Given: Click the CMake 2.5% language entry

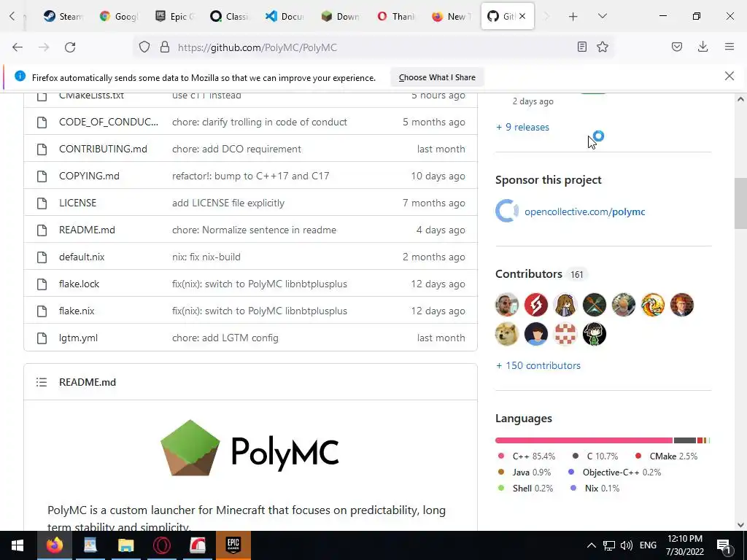Looking at the screenshot, I should pos(666,456).
